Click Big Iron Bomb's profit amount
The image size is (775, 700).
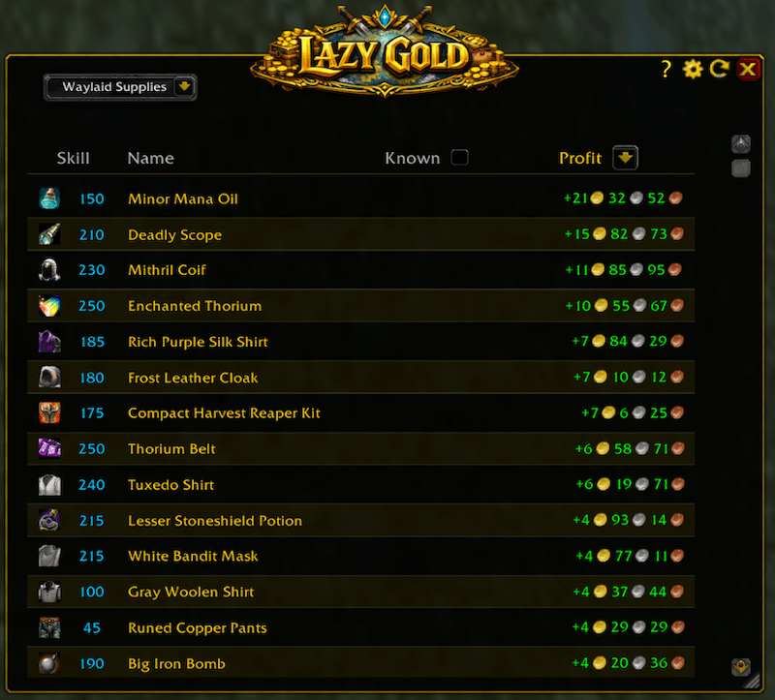point(628,663)
